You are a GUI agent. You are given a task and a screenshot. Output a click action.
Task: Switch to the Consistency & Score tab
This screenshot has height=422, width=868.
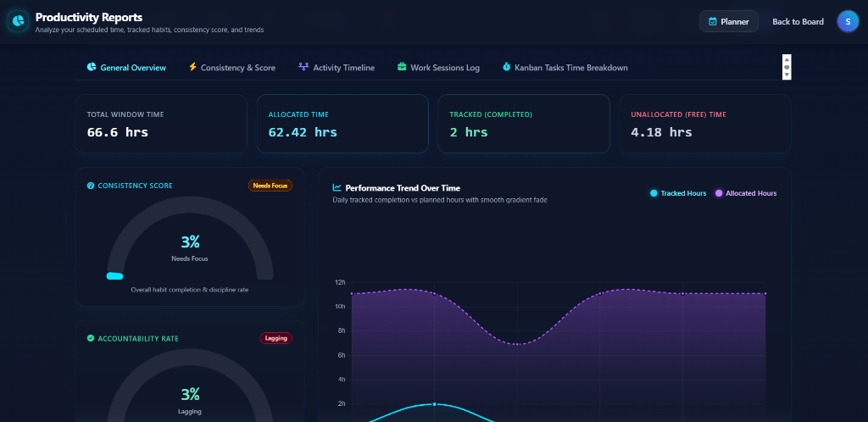pyautogui.click(x=232, y=68)
